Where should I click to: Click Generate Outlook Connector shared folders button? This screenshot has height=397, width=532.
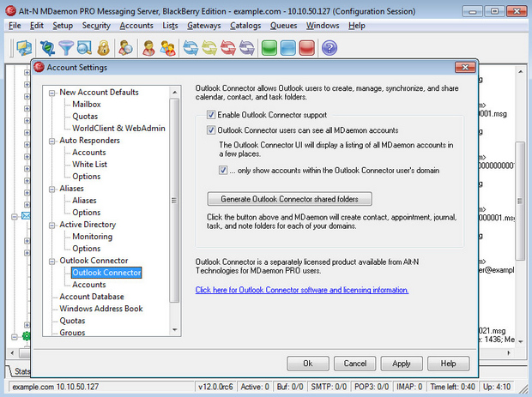pyautogui.click(x=289, y=199)
